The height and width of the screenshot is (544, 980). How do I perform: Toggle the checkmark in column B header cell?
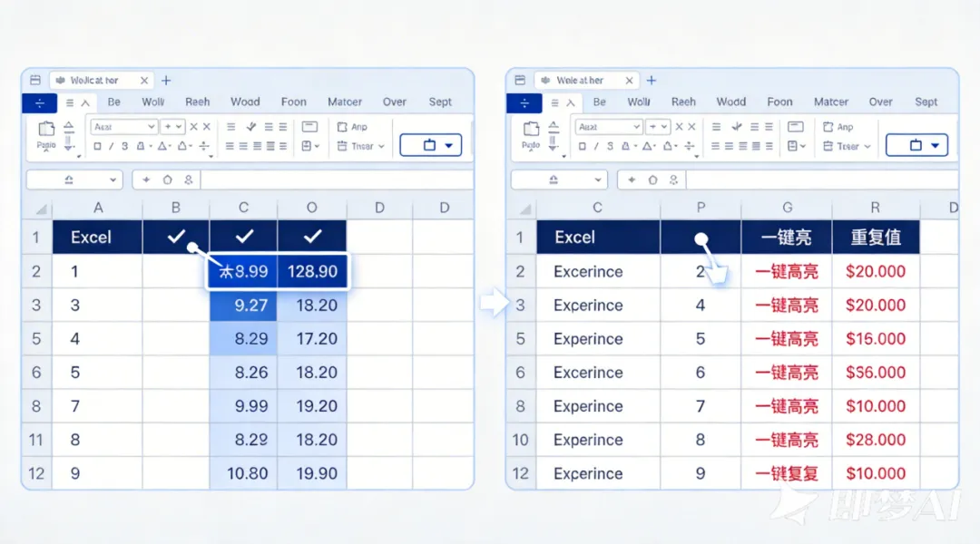click(176, 236)
